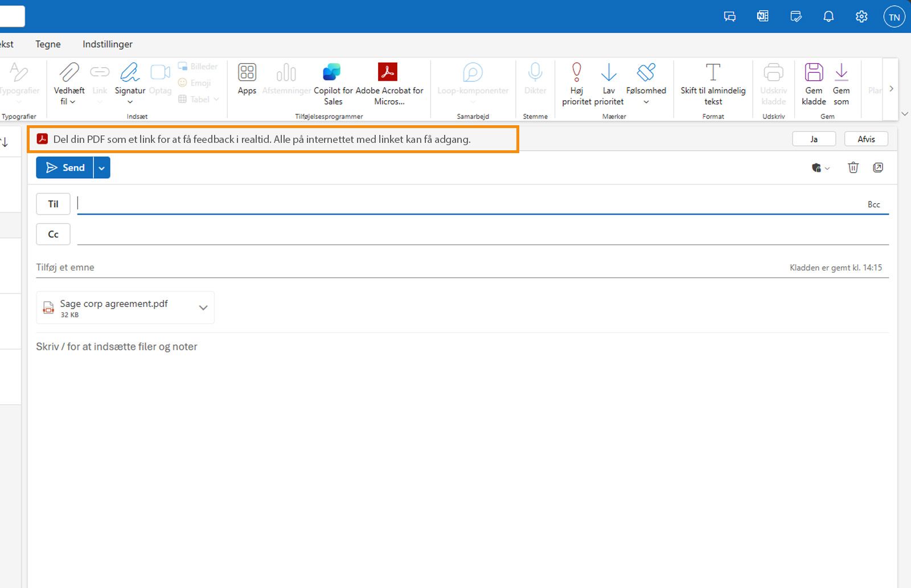The width and height of the screenshot is (911, 588).
Task: Attach a file with Vedhæft fil
Action: click(68, 83)
